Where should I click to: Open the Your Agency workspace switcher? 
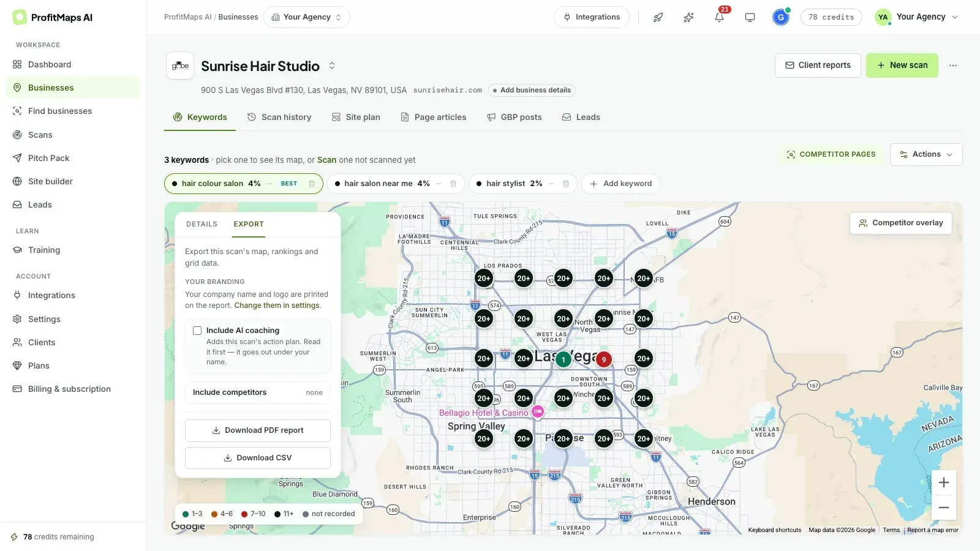pyautogui.click(x=307, y=17)
